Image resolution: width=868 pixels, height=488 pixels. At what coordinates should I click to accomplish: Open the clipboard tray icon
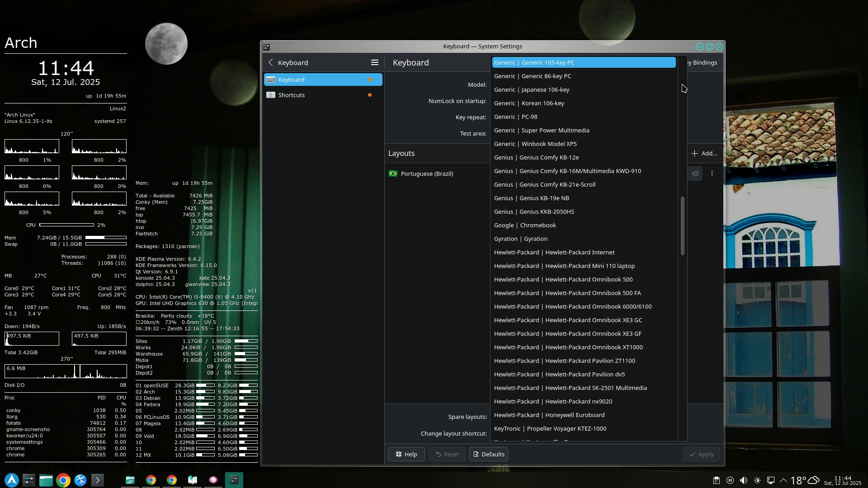click(717, 480)
